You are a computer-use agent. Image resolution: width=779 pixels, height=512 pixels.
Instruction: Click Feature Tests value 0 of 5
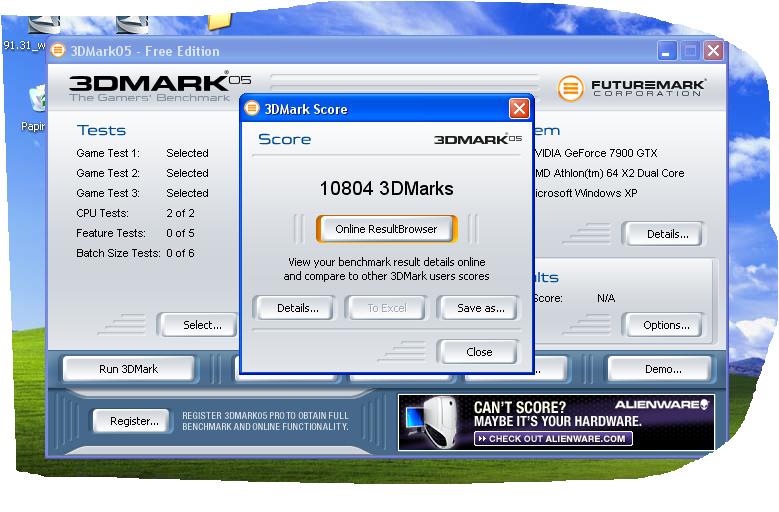coord(180,233)
